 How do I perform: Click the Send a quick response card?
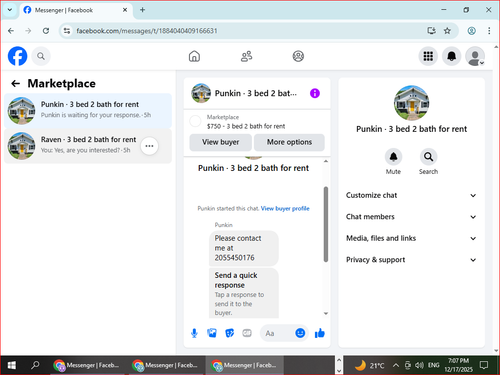tap(244, 293)
